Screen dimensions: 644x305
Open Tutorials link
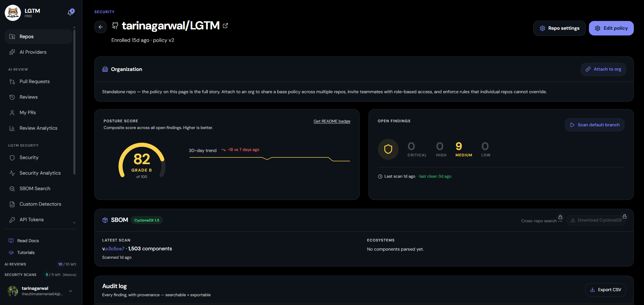pyautogui.click(x=26, y=253)
